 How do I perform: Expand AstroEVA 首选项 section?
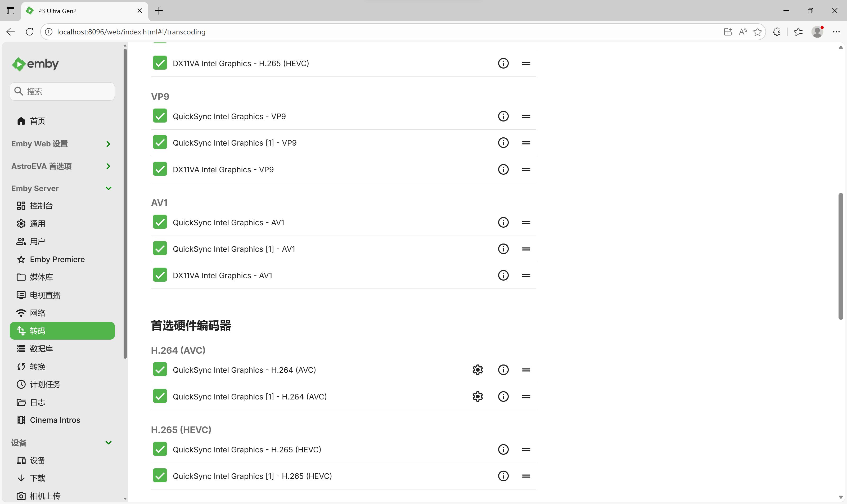tap(108, 166)
